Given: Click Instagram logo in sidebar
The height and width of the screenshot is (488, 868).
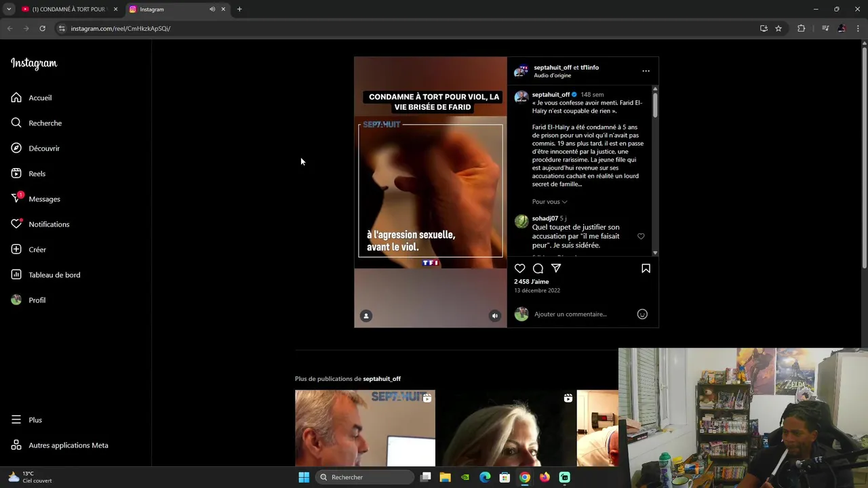Looking at the screenshot, I should [34, 64].
